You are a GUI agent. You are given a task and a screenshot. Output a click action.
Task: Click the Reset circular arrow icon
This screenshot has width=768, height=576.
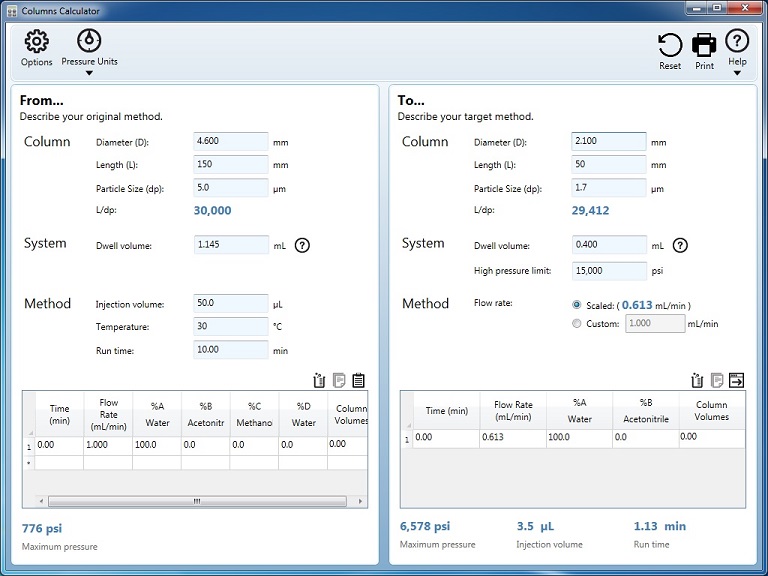[670, 45]
